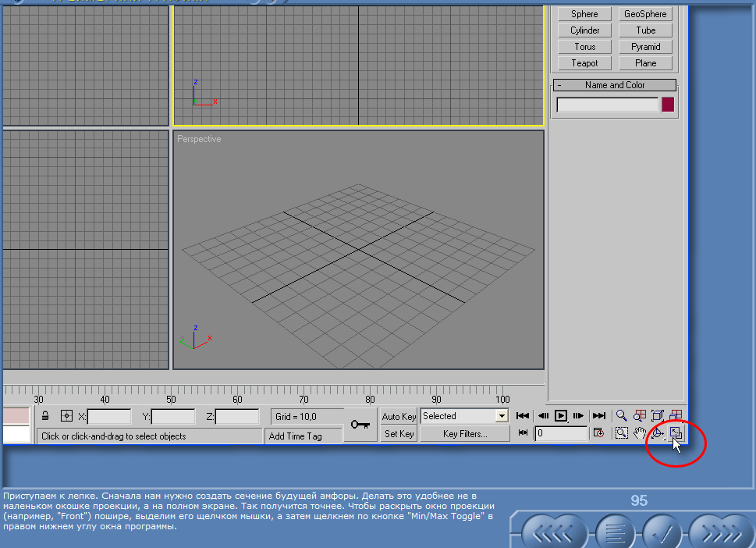This screenshot has width=756, height=548.
Task: Step to the next frame
Action: [579, 415]
